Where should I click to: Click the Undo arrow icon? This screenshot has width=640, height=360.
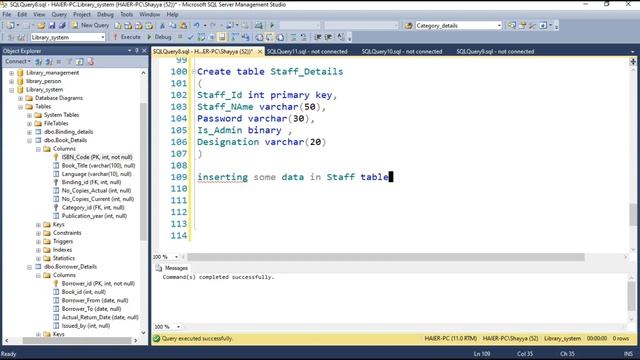coord(197,25)
